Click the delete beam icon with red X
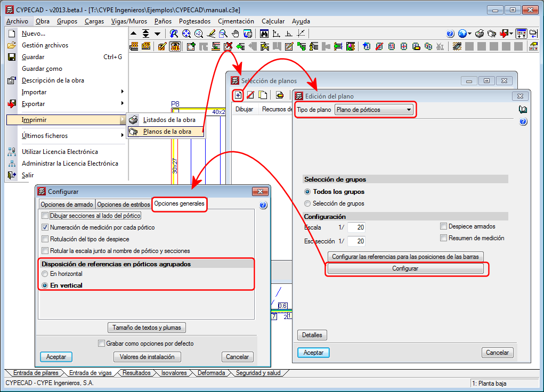Image resolution: width=544 pixels, height=392 pixels. click(x=228, y=46)
